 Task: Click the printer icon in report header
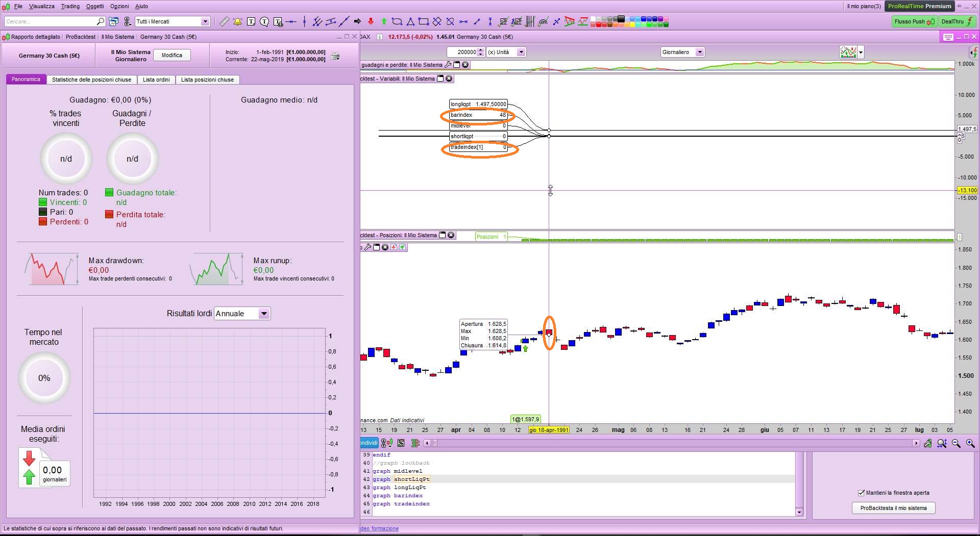335,56
